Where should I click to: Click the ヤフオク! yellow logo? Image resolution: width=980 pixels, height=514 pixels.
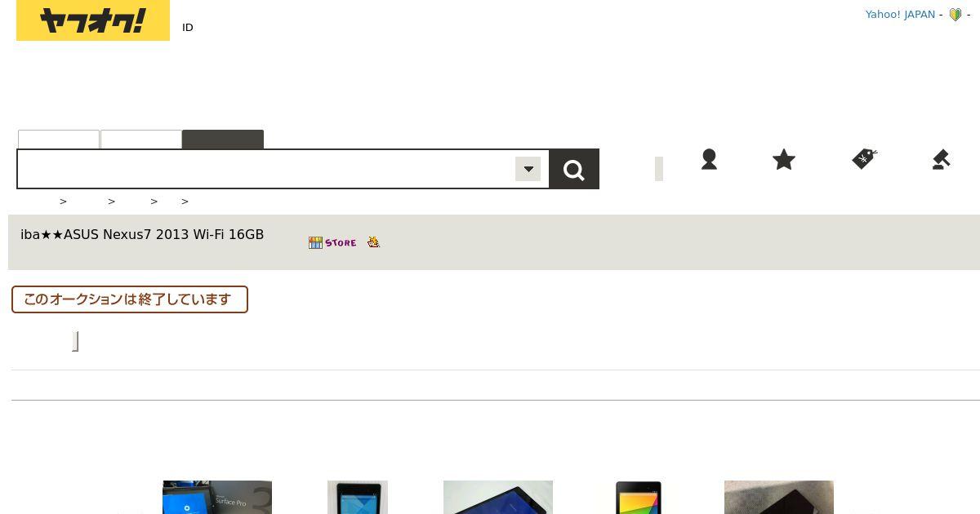coord(93,20)
